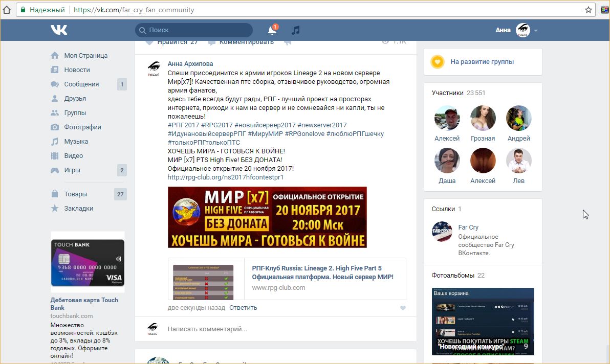Click the #newserver2017 hashtag
Viewport: 610px width, 364px height.
point(322,125)
